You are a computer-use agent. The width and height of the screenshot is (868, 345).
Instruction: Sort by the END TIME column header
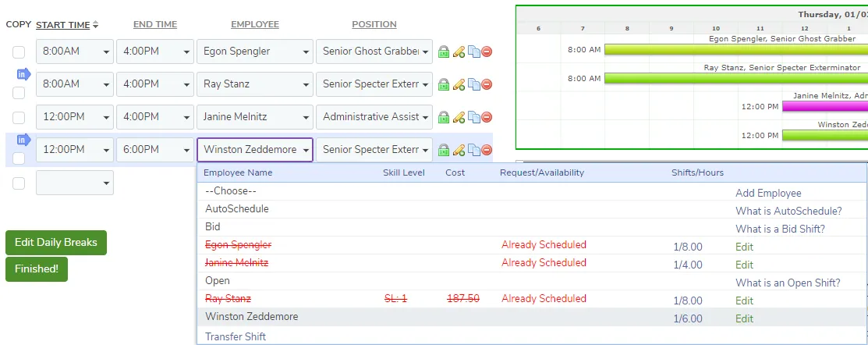(x=155, y=24)
